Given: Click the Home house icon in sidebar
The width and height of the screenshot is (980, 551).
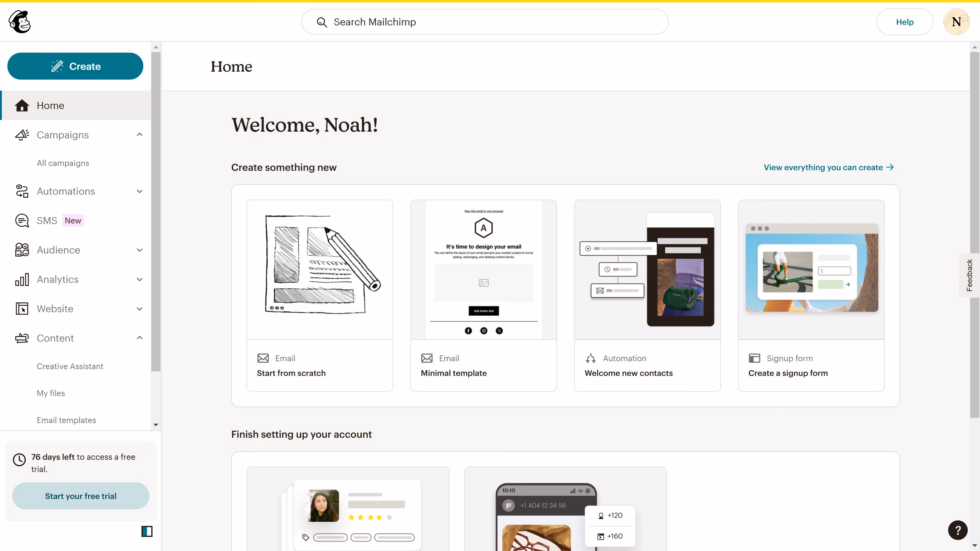Looking at the screenshot, I should [22, 105].
